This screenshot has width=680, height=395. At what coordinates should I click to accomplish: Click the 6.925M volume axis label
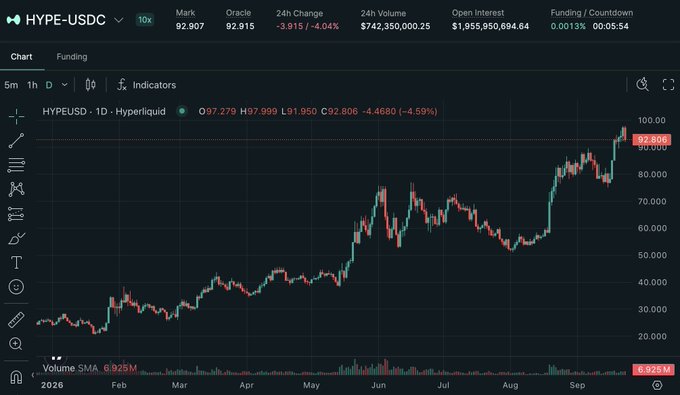point(653,369)
